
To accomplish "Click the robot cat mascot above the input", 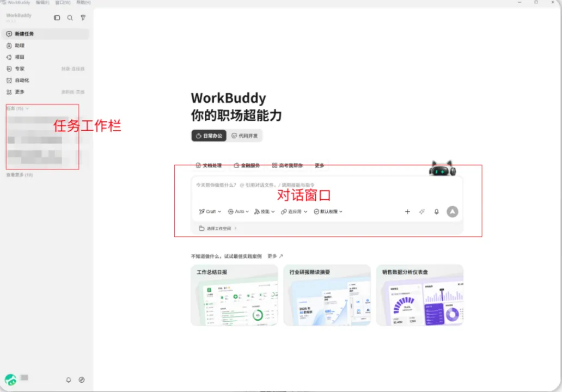I will point(442,168).
